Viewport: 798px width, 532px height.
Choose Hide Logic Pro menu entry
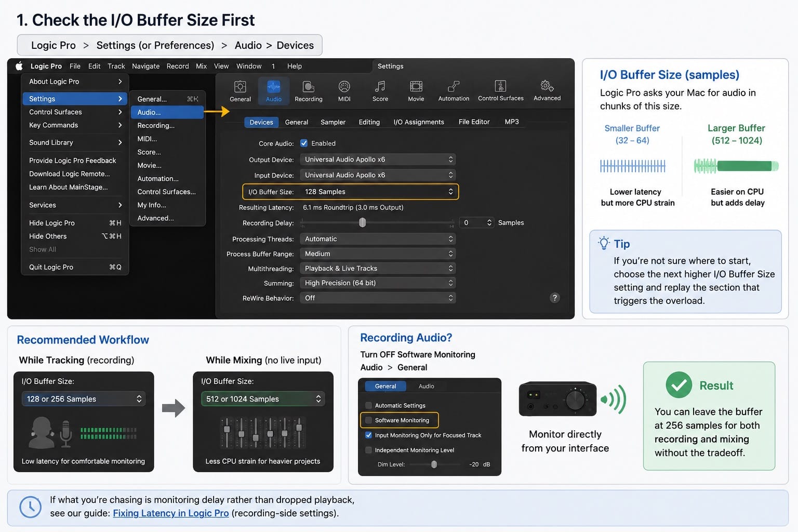click(75, 223)
